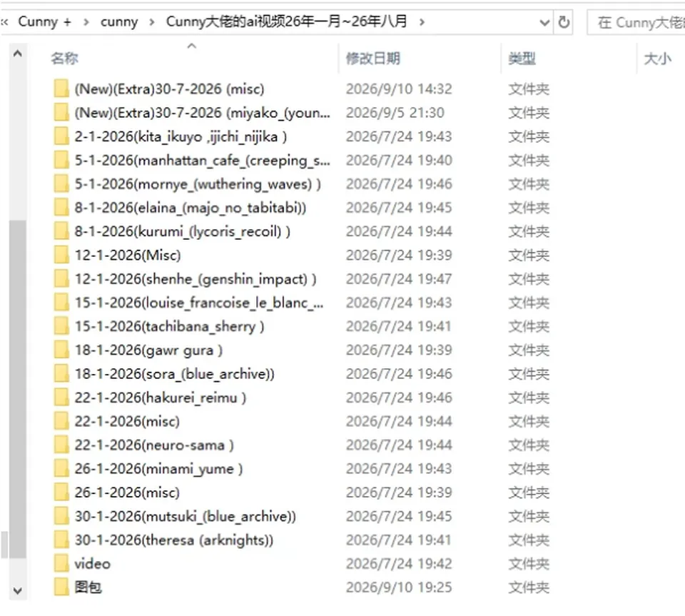Screen dimensions: 685x616
Task: Expand chevron after the last breadcrumb segment
Action: pyautogui.click(x=422, y=22)
